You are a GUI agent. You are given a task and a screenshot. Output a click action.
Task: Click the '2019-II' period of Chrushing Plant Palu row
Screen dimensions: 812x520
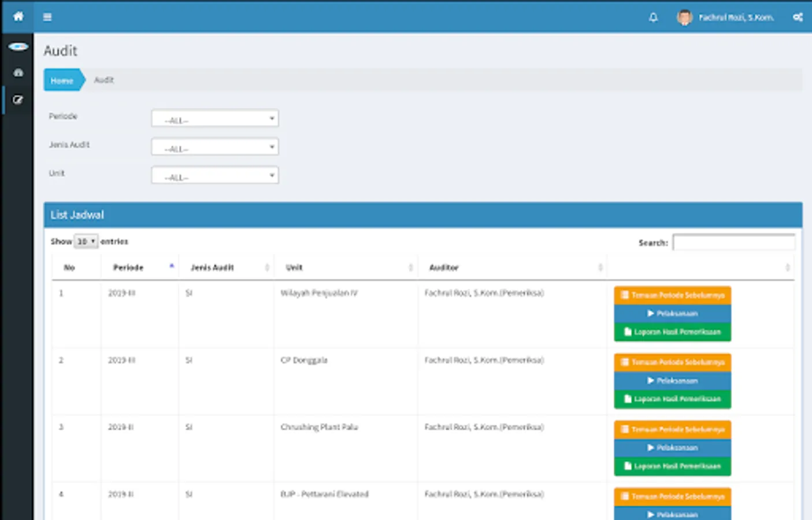coord(121,427)
